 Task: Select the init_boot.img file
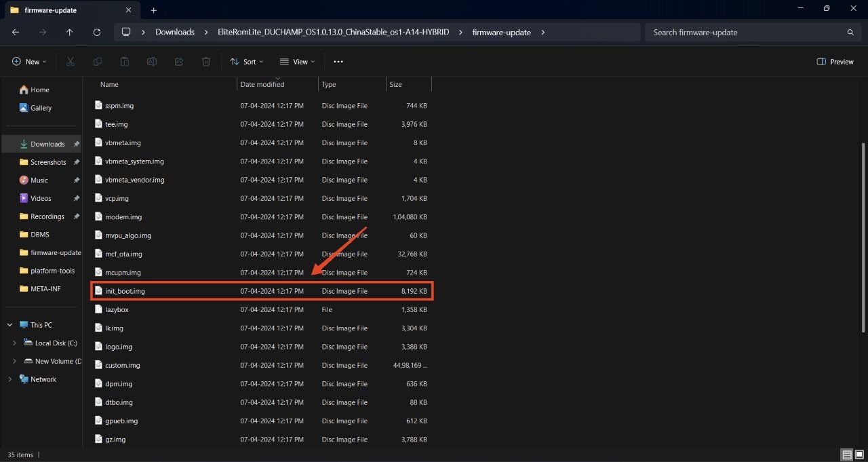pyautogui.click(x=125, y=291)
